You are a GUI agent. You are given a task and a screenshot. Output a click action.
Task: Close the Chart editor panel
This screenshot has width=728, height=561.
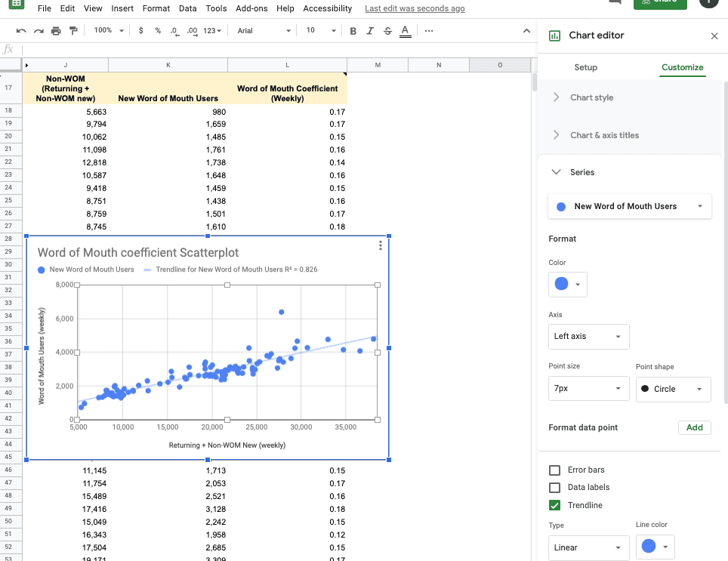click(x=714, y=35)
